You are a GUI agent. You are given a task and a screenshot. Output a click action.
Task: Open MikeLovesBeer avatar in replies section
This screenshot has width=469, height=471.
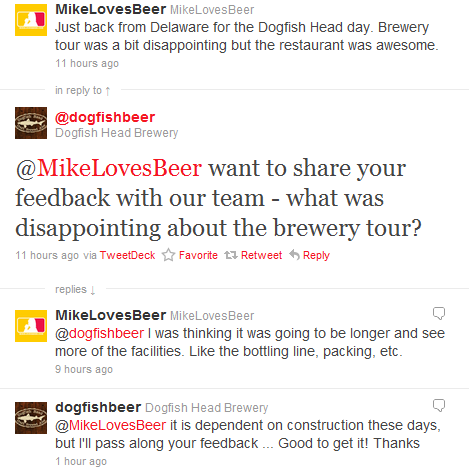click(31, 326)
